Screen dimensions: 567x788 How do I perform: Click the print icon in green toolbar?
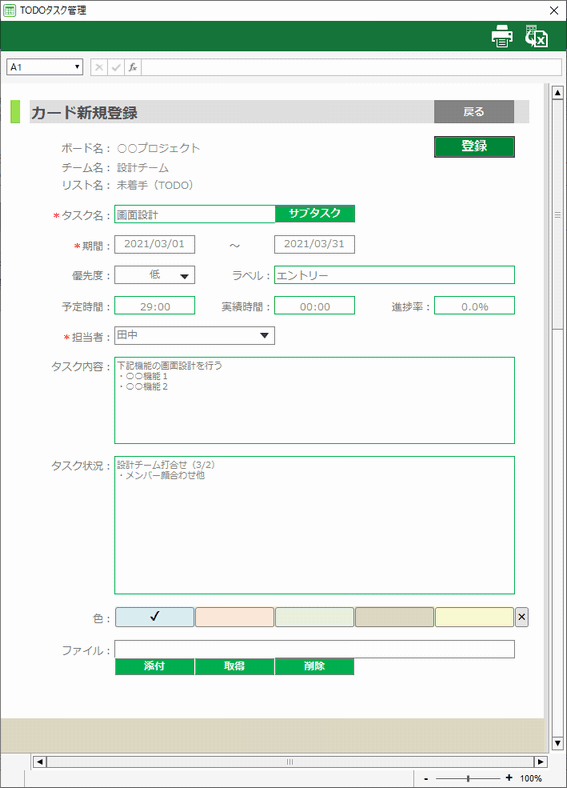pyautogui.click(x=502, y=36)
